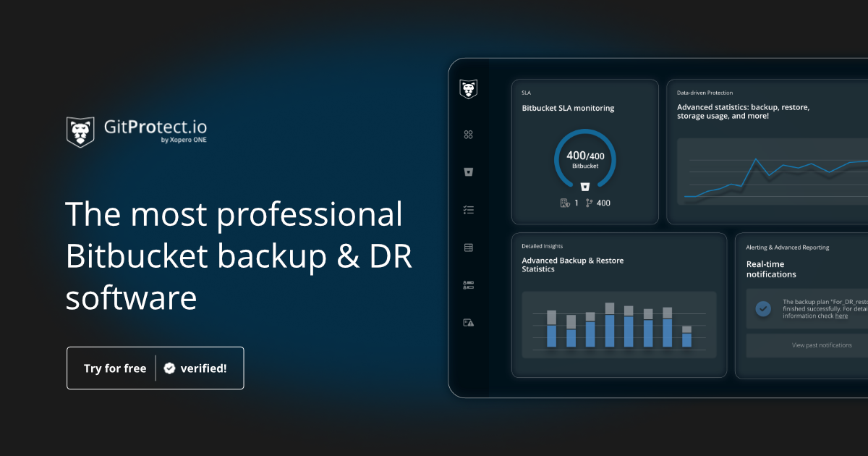Click the 'Alerting & Advanced Reporting' label
The width and height of the screenshot is (868, 456).
point(788,248)
